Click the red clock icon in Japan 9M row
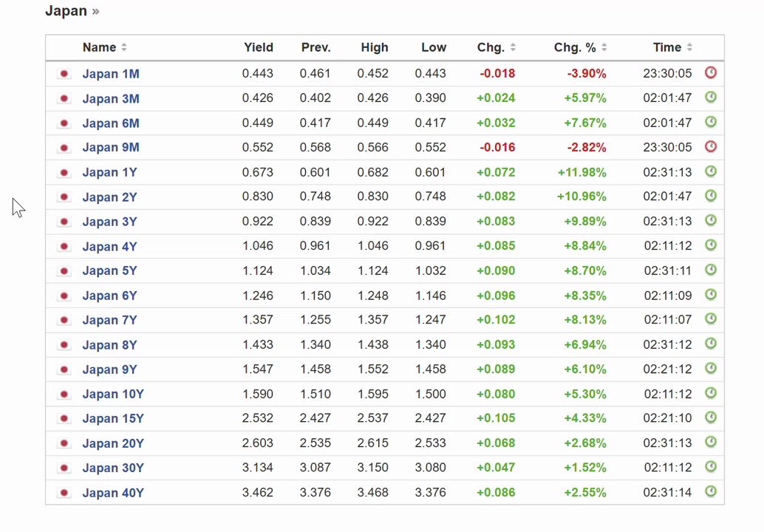 point(711,146)
